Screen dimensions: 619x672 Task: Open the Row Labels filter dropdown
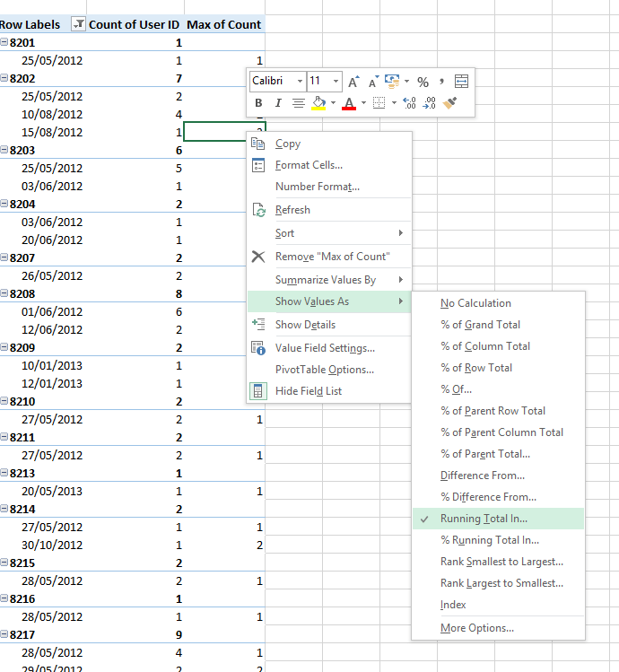click(x=77, y=25)
